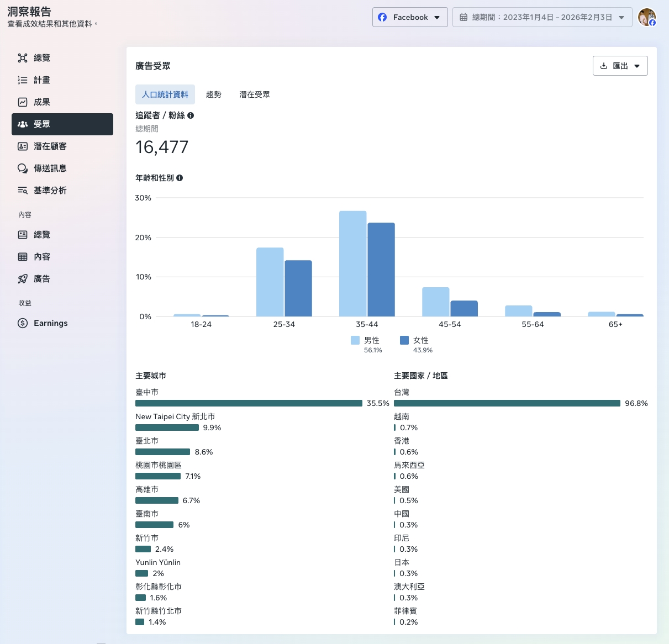Select the 受眾 sidebar item

coord(62,124)
